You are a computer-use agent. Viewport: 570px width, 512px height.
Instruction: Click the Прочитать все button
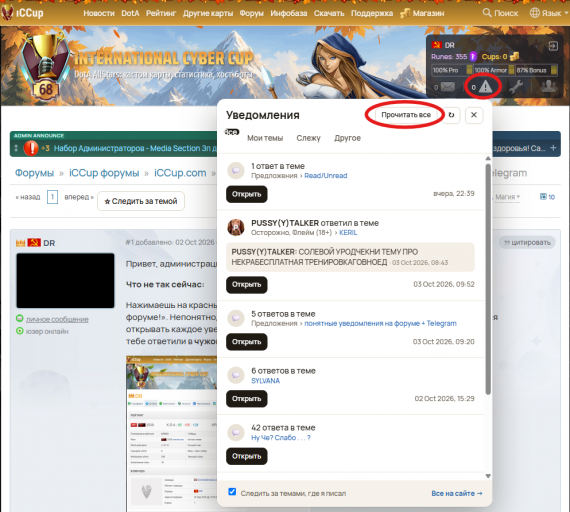tap(406, 115)
